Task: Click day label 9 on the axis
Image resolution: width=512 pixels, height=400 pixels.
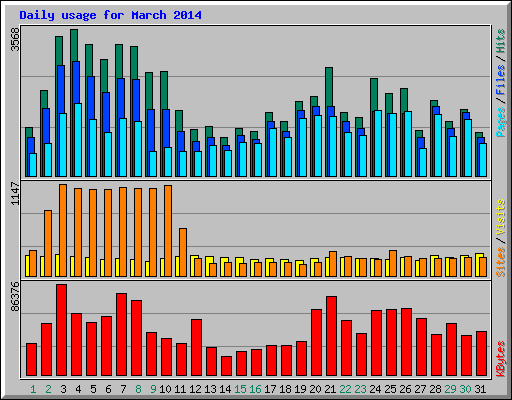Action: pos(153,389)
